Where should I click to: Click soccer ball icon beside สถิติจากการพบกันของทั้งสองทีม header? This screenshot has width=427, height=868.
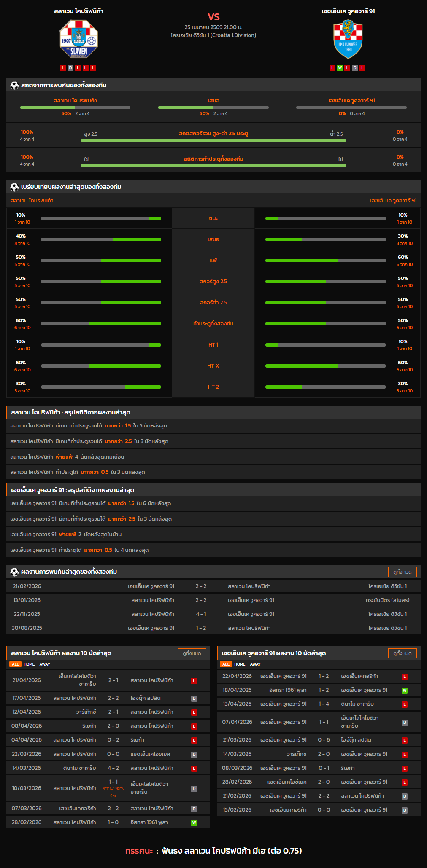tap(14, 86)
